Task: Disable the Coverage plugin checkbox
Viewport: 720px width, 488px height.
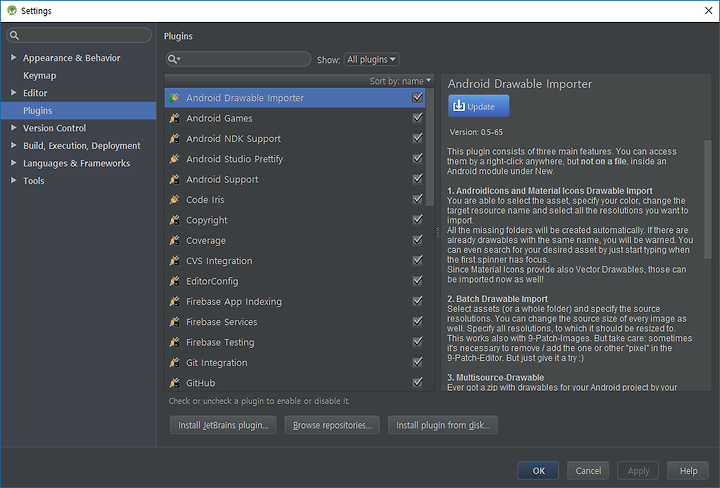Action: (x=417, y=240)
